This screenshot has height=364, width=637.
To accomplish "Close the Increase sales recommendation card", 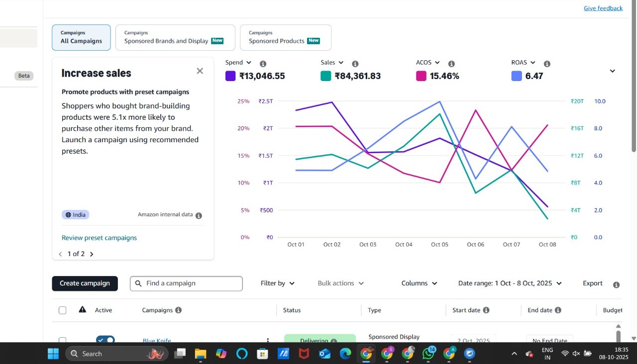I will pos(200,71).
